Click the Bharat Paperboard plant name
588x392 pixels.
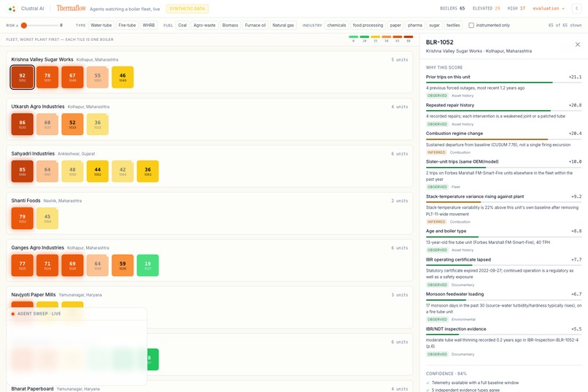point(32,388)
